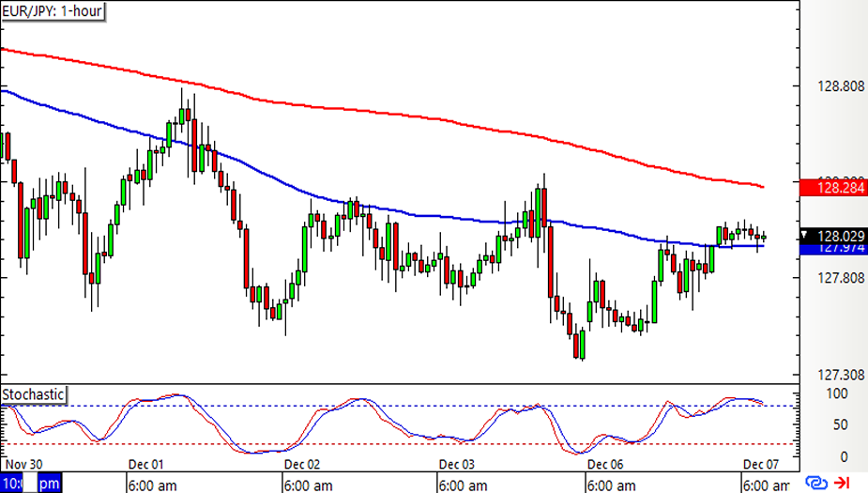Viewport: 868px width, 493px height.
Task: Click the blue chain link icon
Action: coord(816,483)
